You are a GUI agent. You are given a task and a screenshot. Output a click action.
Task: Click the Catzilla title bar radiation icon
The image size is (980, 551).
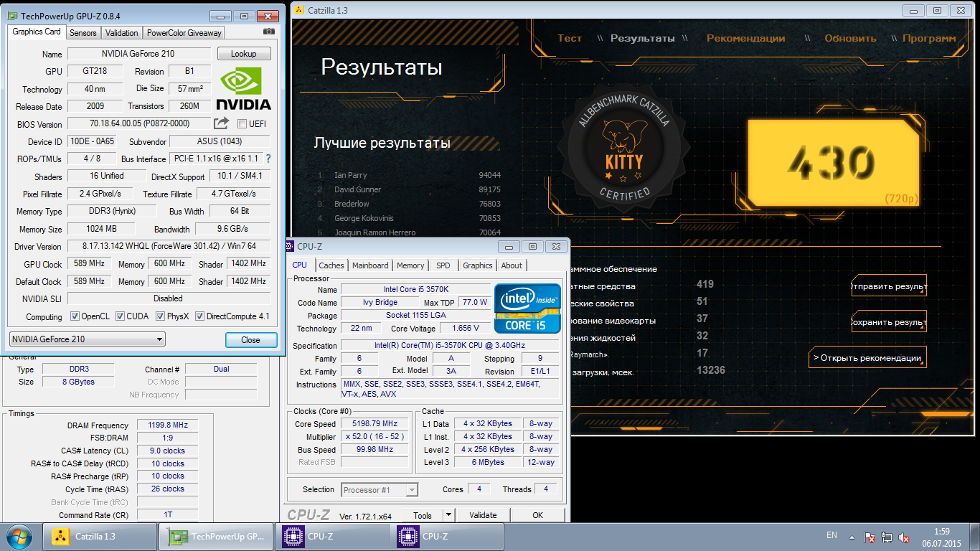(x=299, y=10)
